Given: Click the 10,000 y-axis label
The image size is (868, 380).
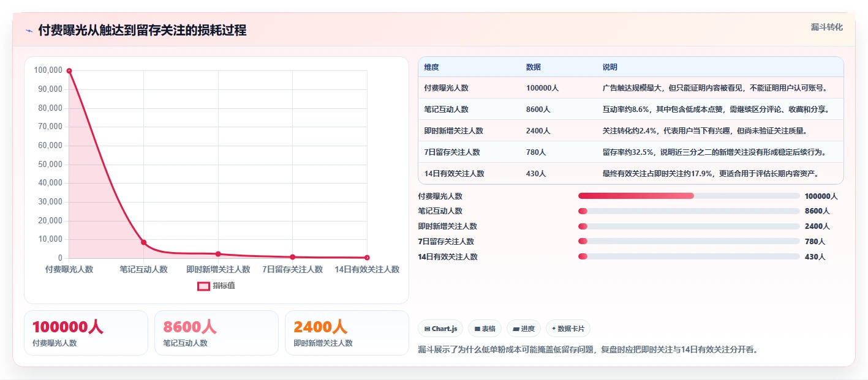Looking at the screenshot, I should 50,239.
